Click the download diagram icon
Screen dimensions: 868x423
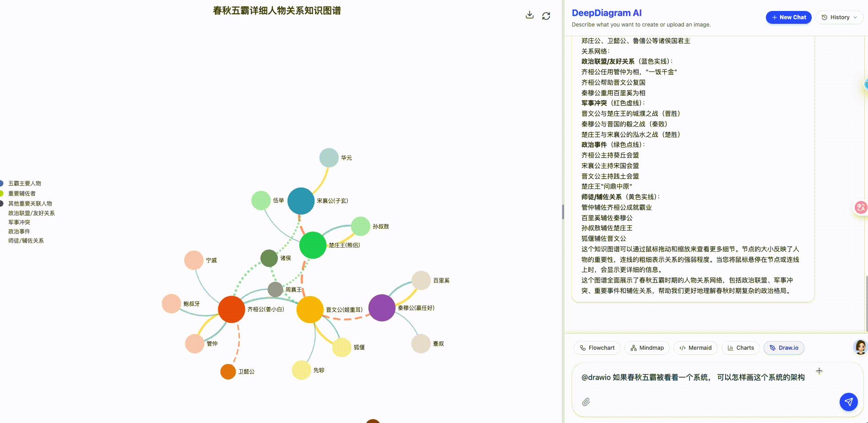pyautogui.click(x=529, y=15)
